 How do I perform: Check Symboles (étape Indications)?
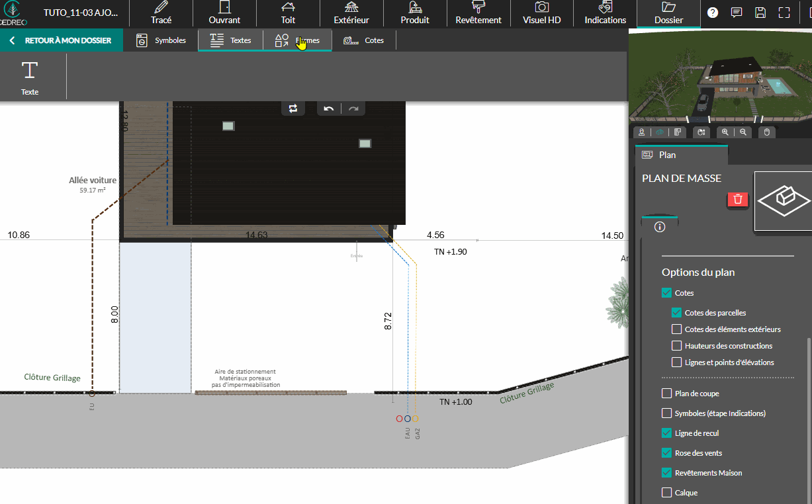[x=666, y=413]
